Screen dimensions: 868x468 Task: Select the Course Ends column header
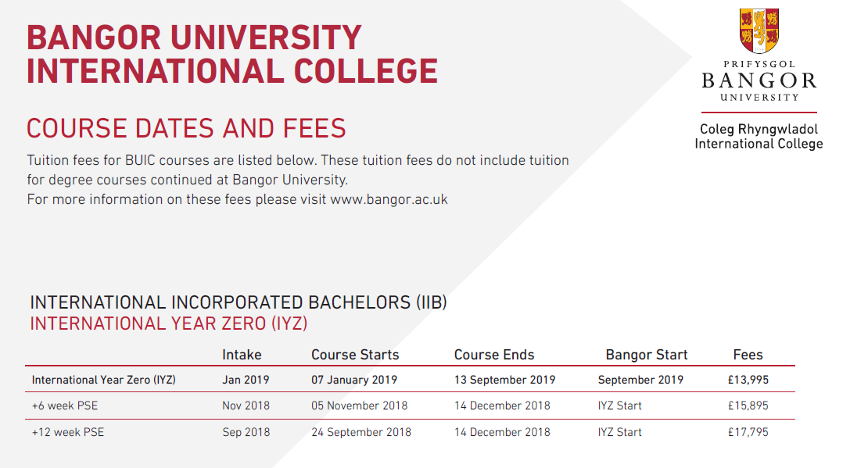click(x=494, y=355)
